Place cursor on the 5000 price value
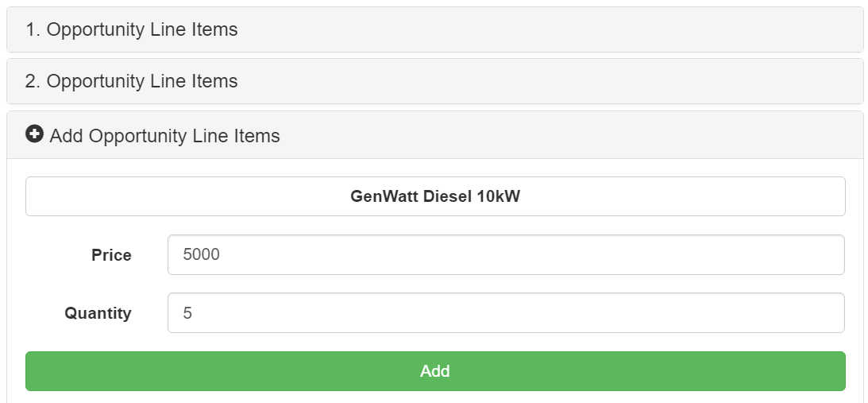The image size is (868, 403). (202, 254)
